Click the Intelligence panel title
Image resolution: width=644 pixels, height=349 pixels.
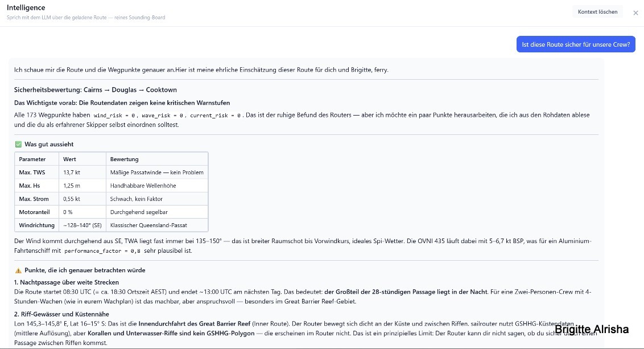(26, 7)
